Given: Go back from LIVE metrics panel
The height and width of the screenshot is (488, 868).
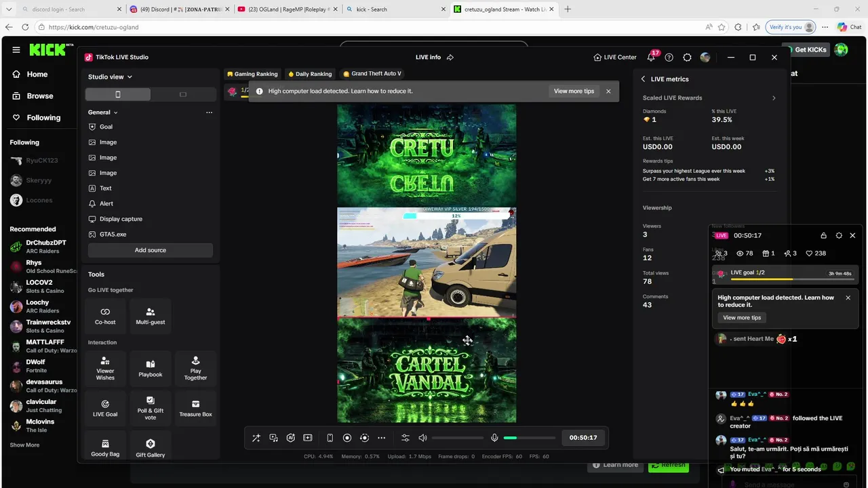Looking at the screenshot, I should click(x=644, y=79).
